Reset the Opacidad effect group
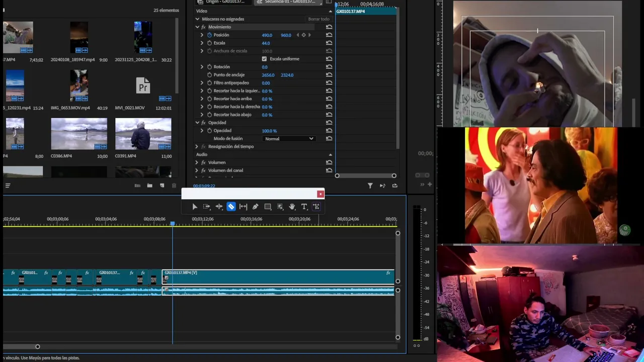Viewport: 644px width, 362px height. [x=329, y=123]
